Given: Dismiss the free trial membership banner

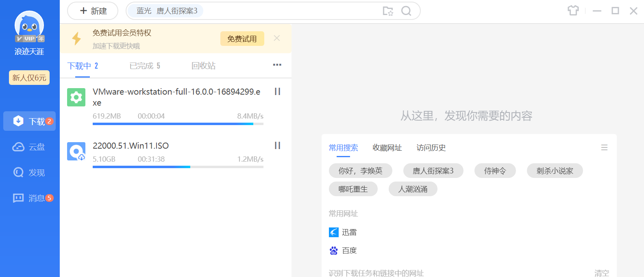Looking at the screenshot, I should point(277,38).
